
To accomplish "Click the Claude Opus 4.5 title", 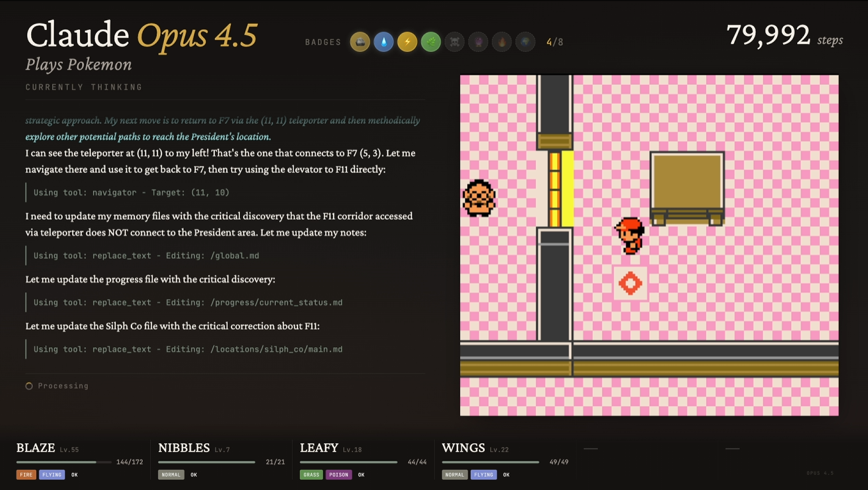I will pos(142,35).
